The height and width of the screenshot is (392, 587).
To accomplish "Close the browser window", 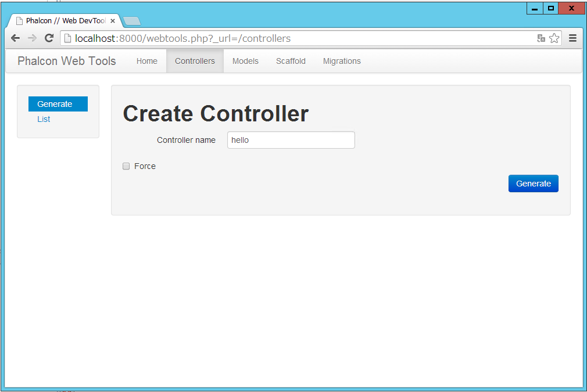I will point(571,8).
